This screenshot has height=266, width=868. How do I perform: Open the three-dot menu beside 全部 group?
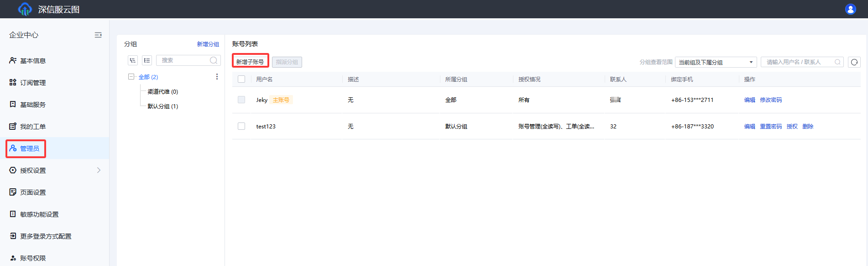(x=217, y=77)
